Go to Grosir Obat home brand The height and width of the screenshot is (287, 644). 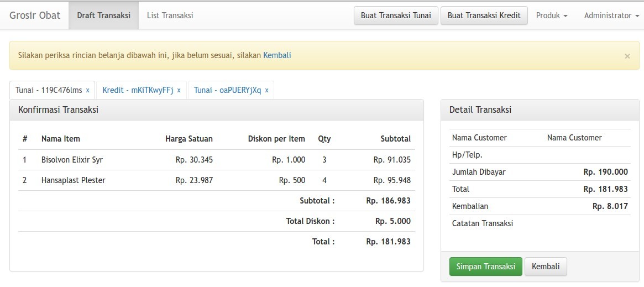(35, 15)
